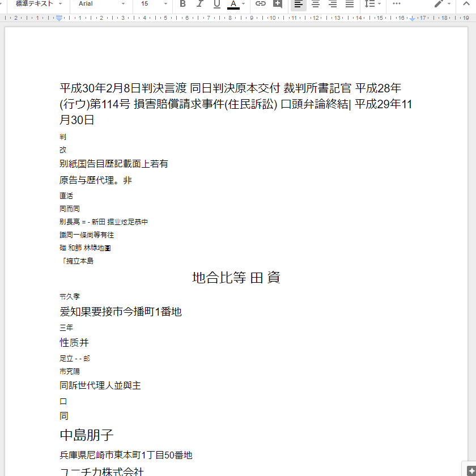Hide the menus with chevron
Image resolution: width=476 pixels, height=476 pixels.
(x=466, y=3)
